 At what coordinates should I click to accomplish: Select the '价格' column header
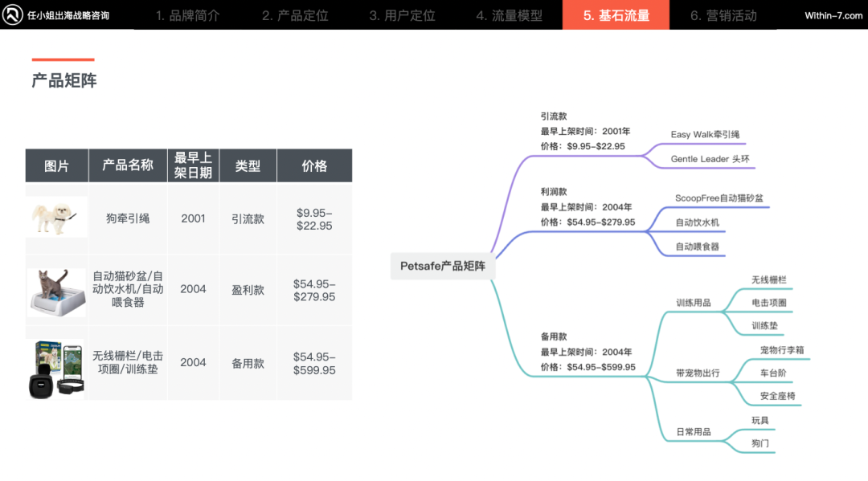(x=314, y=165)
